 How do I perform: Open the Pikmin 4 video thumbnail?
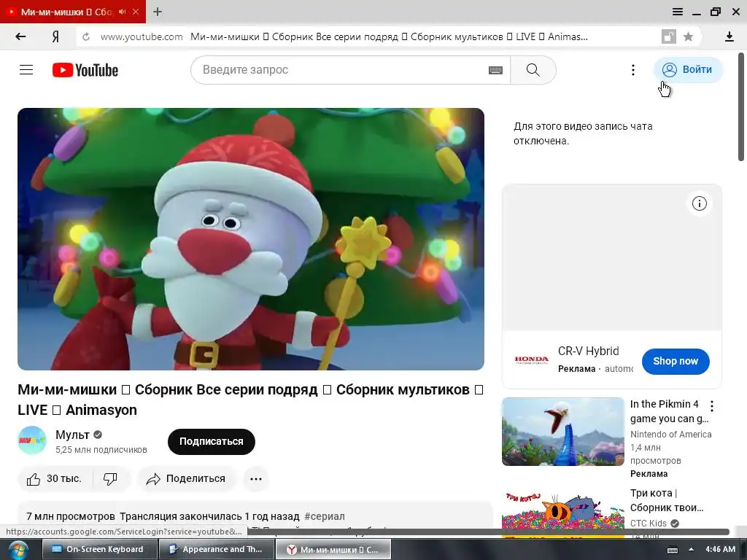coord(562,432)
